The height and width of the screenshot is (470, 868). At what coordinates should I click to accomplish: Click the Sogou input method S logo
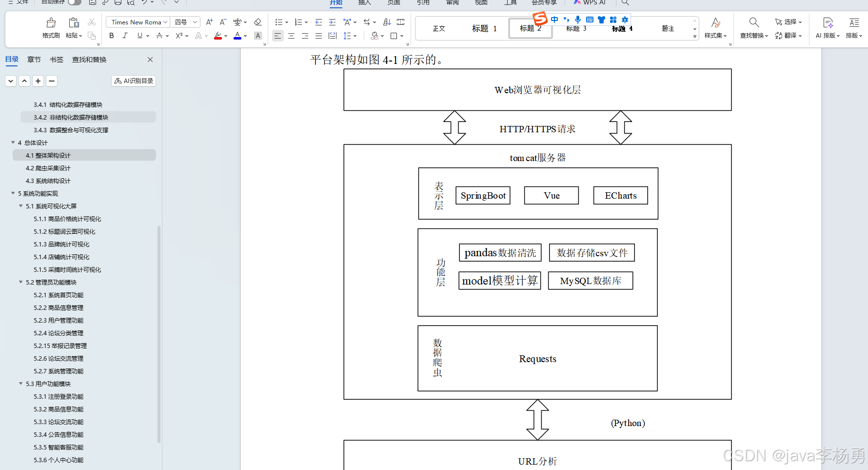[540, 19]
